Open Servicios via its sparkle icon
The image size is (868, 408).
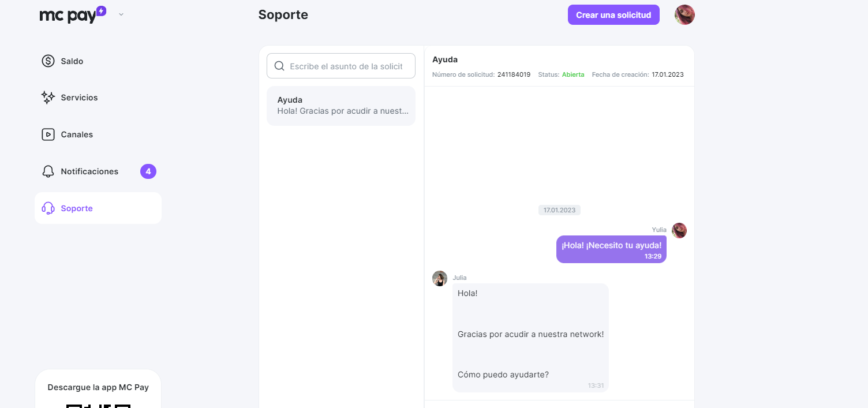point(48,98)
